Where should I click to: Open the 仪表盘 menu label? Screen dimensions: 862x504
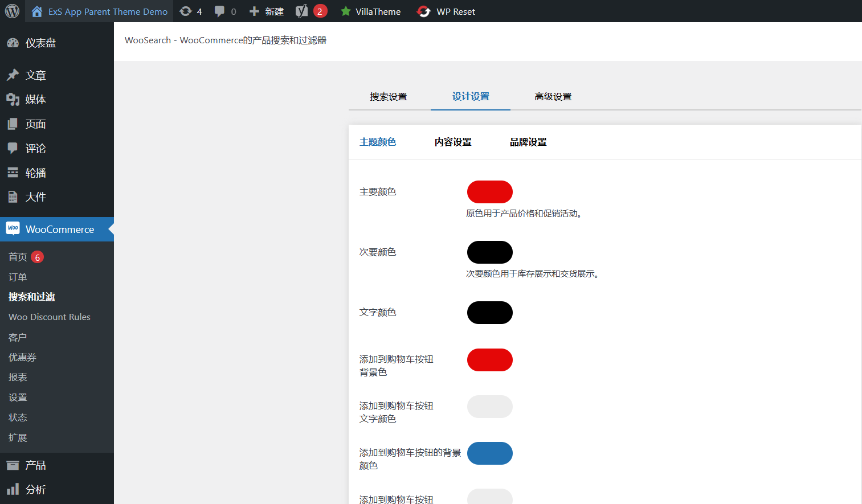click(x=40, y=43)
